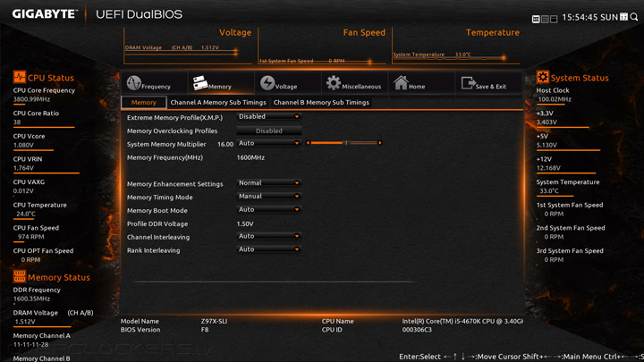
Task: Click CPU Core Frequency 3800.99MHz reading
Action: pos(31,99)
